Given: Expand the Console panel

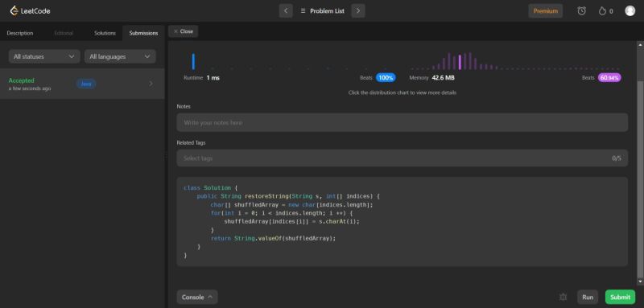Looking at the screenshot, I should pyautogui.click(x=197, y=297).
